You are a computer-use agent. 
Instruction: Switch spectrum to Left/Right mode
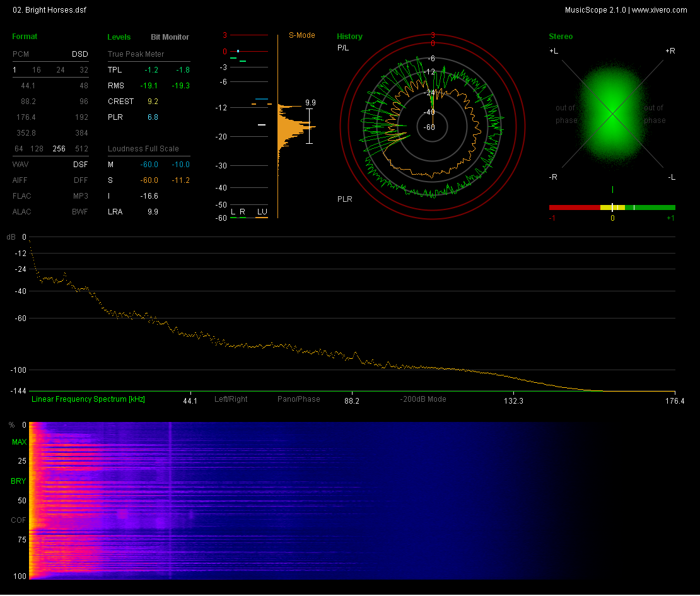231,399
